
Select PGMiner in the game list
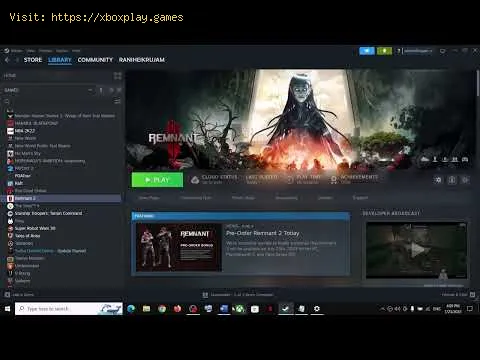tap(23, 176)
